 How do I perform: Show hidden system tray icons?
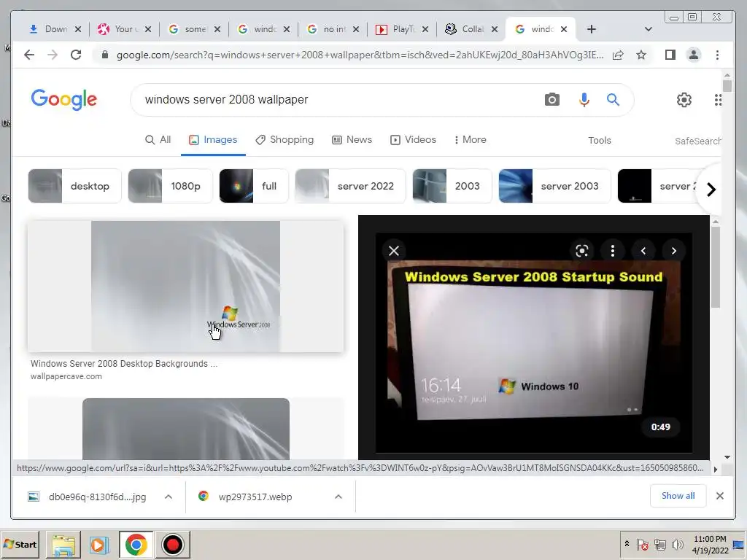[627, 544]
